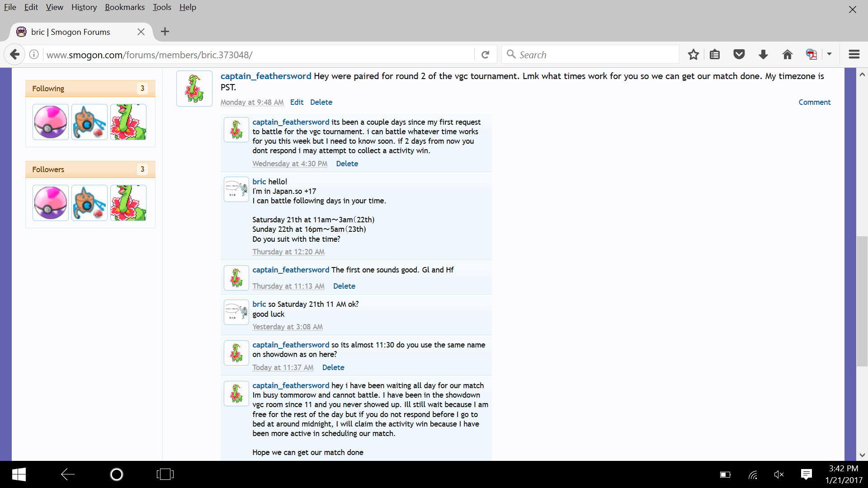Open the bookmarks list icon in the toolbar
The image size is (868, 488).
point(715,55)
